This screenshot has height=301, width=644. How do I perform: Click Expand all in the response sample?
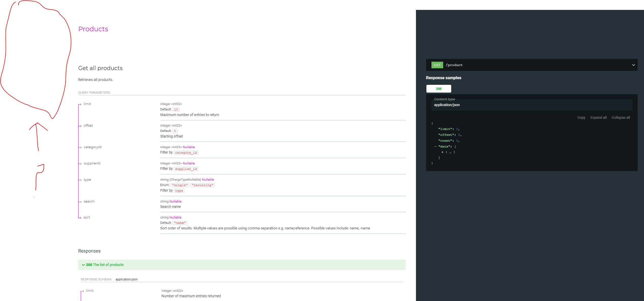pyautogui.click(x=598, y=117)
